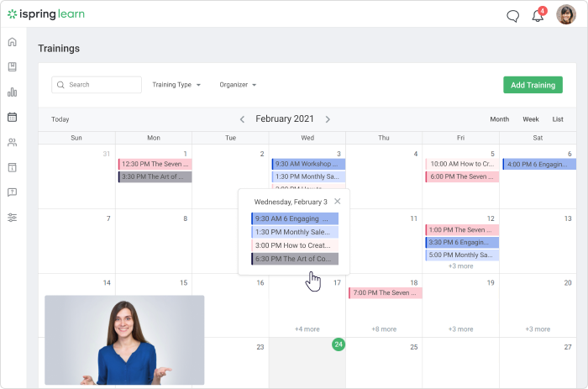
Task: Click the Add Training button
Action: tap(533, 85)
